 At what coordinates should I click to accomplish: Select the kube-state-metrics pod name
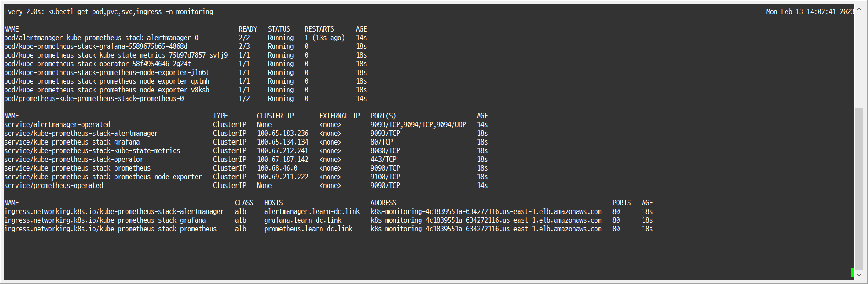[116, 55]
